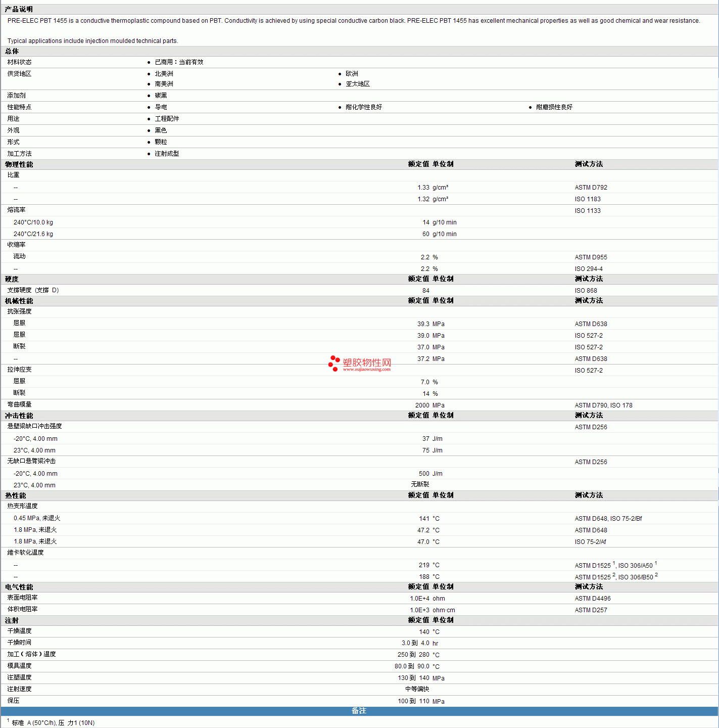Select the 材料状态 row label
The width and height of the screenshot is (719, 728).
[19, 62]
